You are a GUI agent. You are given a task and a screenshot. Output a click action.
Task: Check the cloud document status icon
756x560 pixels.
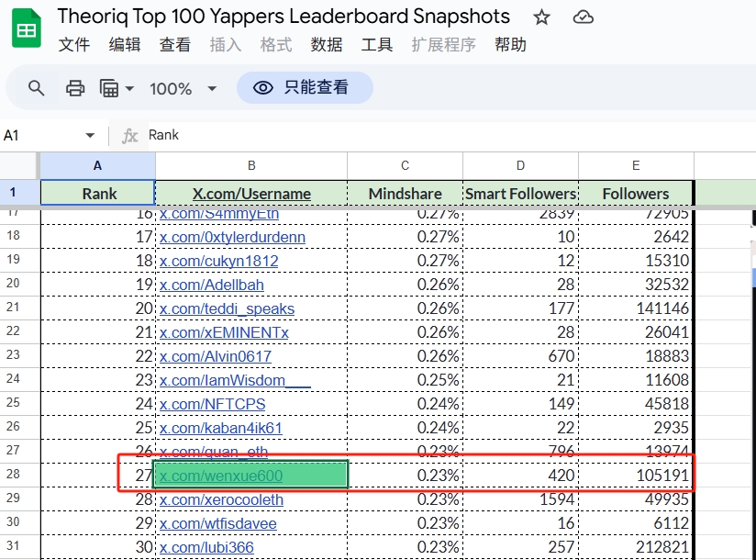[x=583, y=17]
